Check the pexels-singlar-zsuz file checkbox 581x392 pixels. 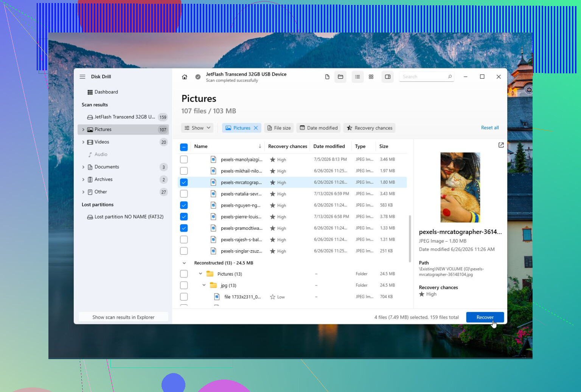point(184,251)
